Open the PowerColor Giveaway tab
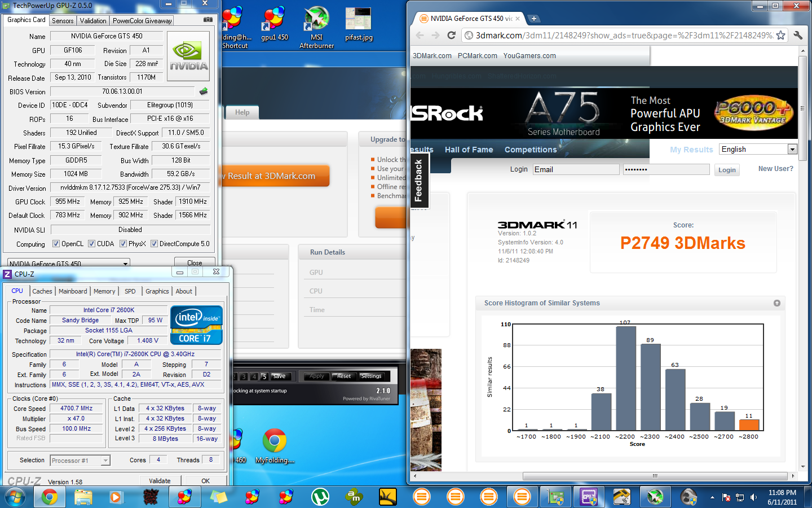Image resolution: width=812 pixels, height=508 pixels. [142, 20]
